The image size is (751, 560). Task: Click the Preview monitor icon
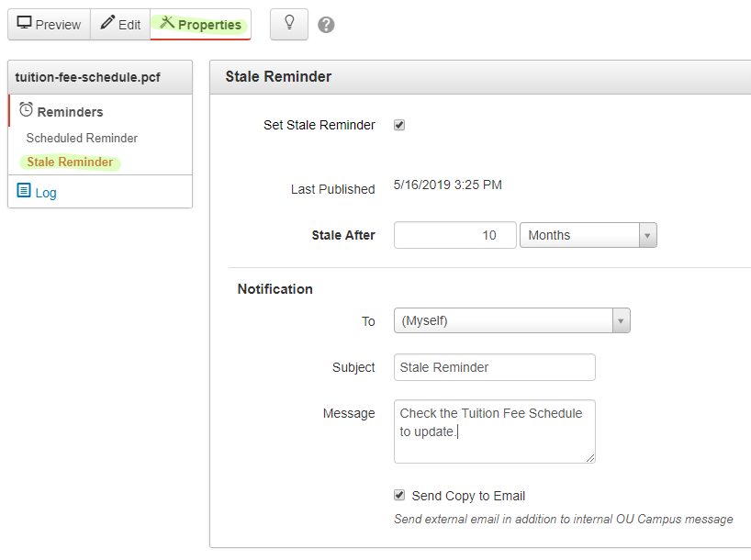[x=25, y=24]
